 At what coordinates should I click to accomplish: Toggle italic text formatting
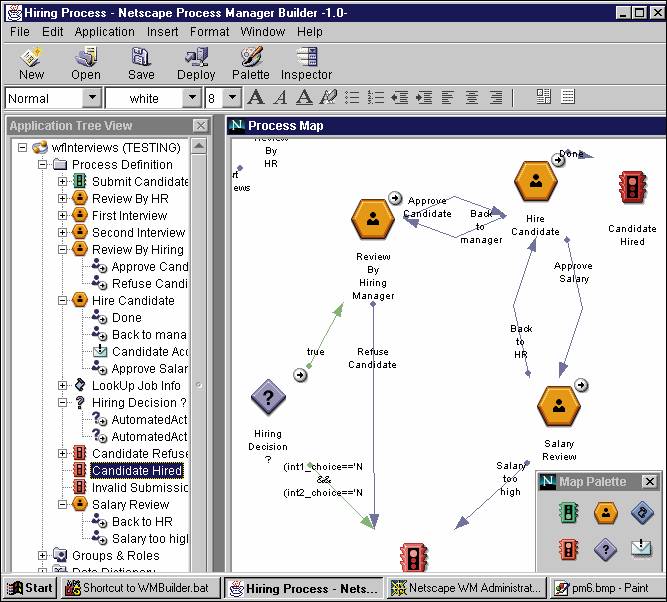[x=280, y=98]
